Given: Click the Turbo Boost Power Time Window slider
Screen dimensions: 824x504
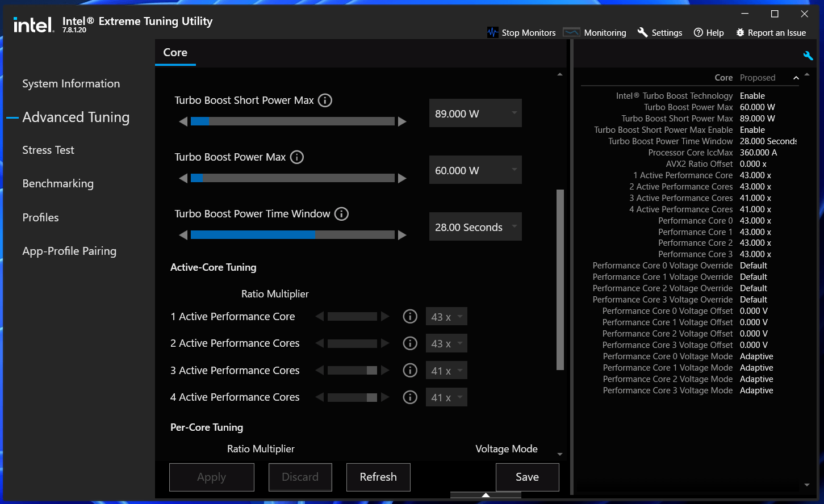Looking at the screenshot, I should 292,235.
